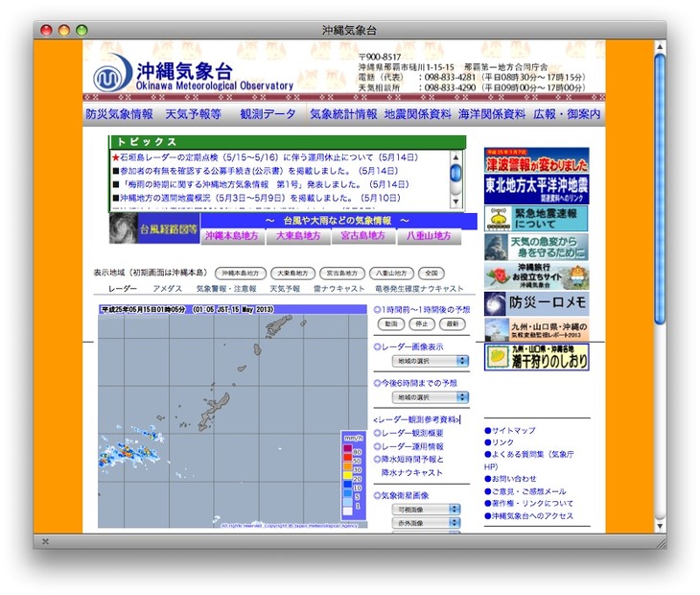Image resolution: width=700 pixels, height=595 pixels.
Task: Open the 台風経路図等 typhoon image banner
Action: (154, 228)
